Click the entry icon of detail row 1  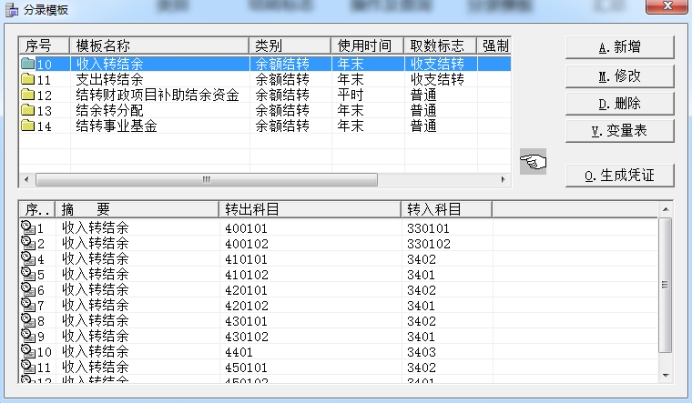point(28,227)
